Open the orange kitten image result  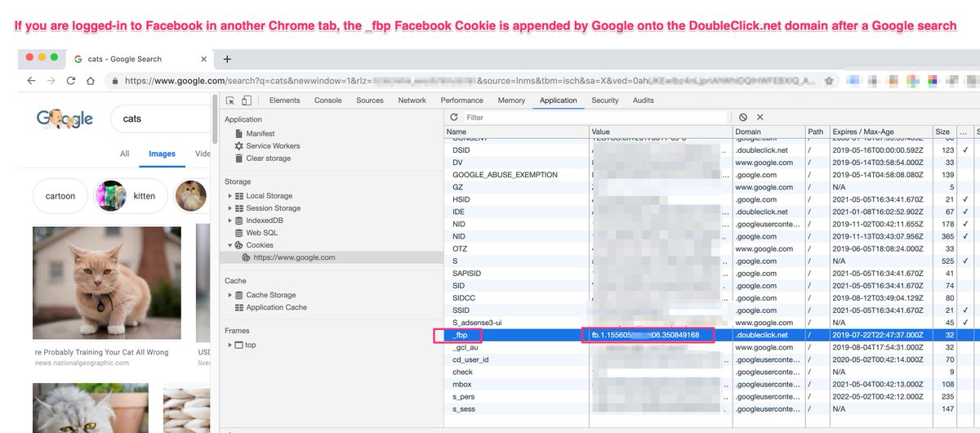click(x=107, y=284)
